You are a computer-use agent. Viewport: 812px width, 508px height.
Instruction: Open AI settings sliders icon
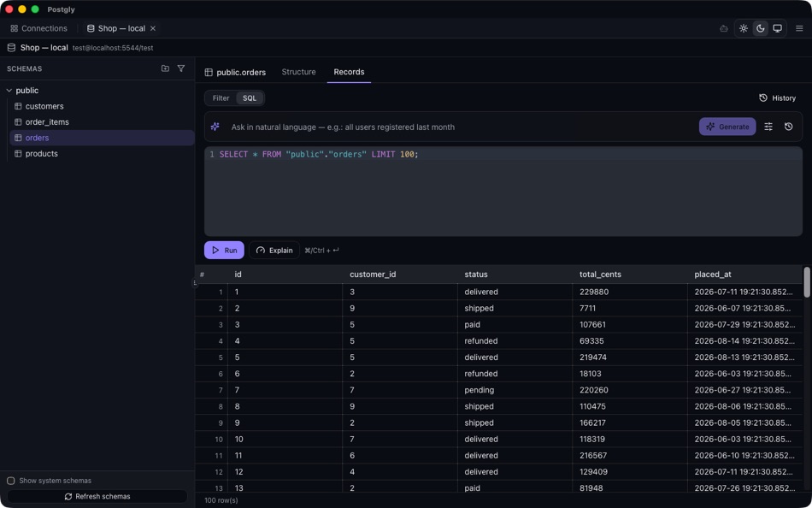coord(768,127)
